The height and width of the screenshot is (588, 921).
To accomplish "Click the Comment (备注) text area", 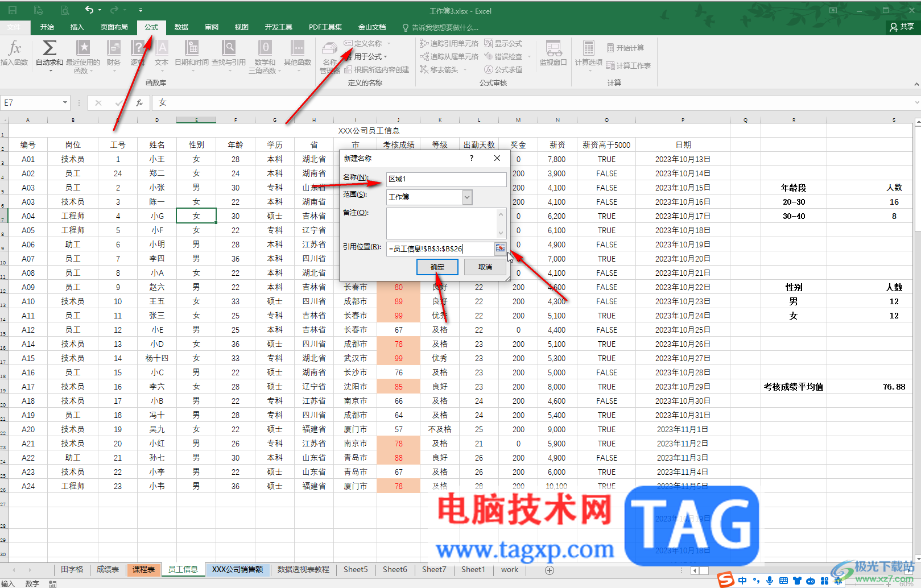I will (446, 223).
